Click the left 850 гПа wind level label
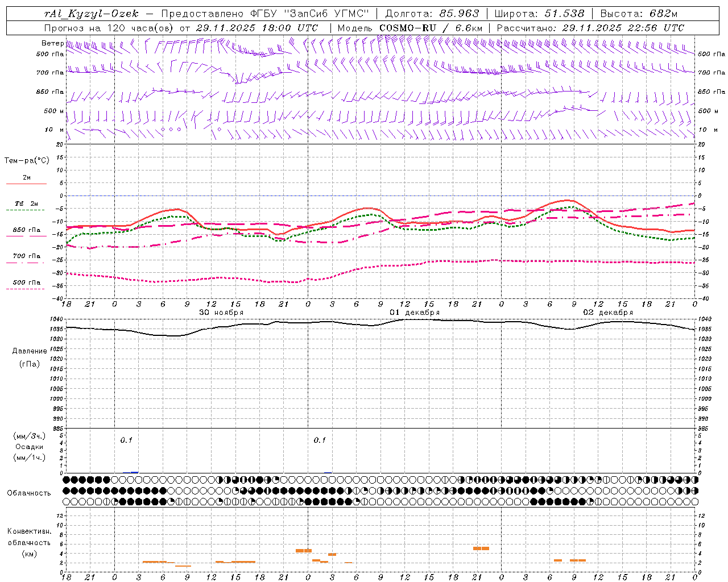This screenshot has height=582, width=728. click(x=50, y=92)
